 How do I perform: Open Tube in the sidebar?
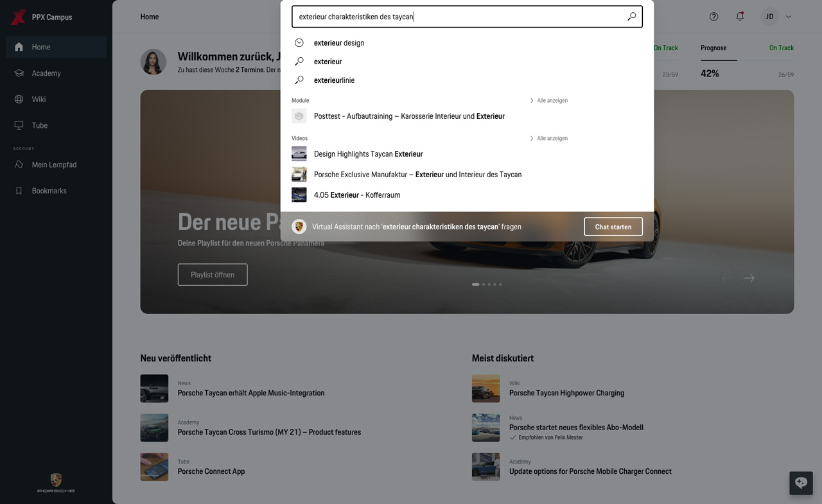click(x=57, y=126)
